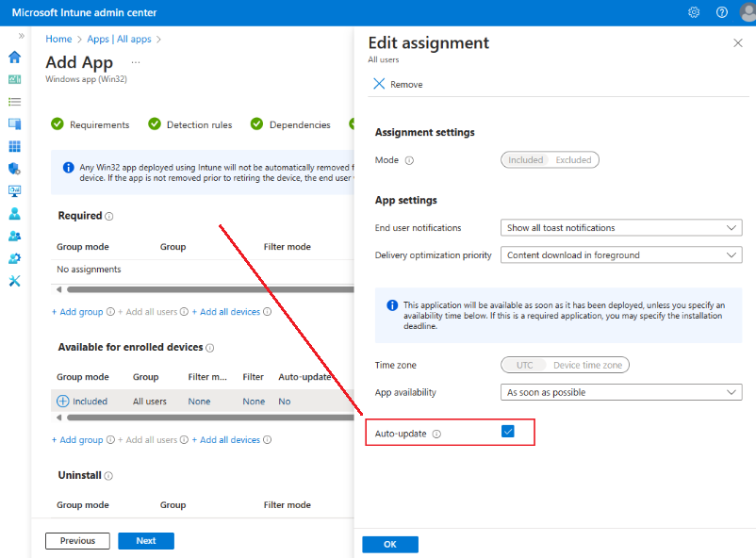The width and height of the screenshot is (756, 558).
Task: Open All services list icon
Action: (14, 102)
